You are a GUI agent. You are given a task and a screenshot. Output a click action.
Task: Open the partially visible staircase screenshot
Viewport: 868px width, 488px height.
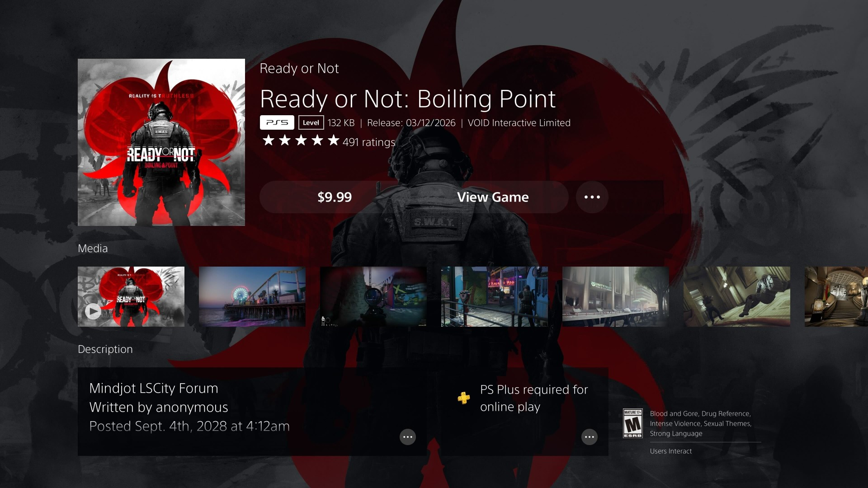pyautogui.click(x=836, y=296)
